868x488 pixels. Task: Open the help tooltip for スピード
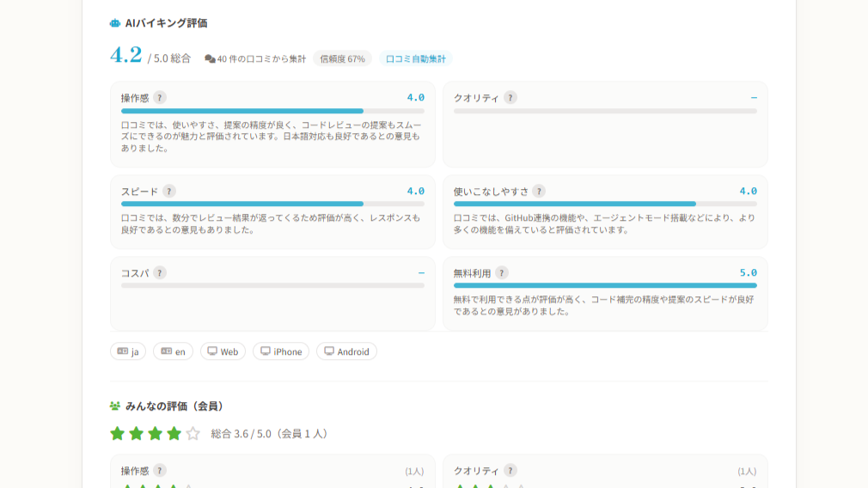[168, 192]
